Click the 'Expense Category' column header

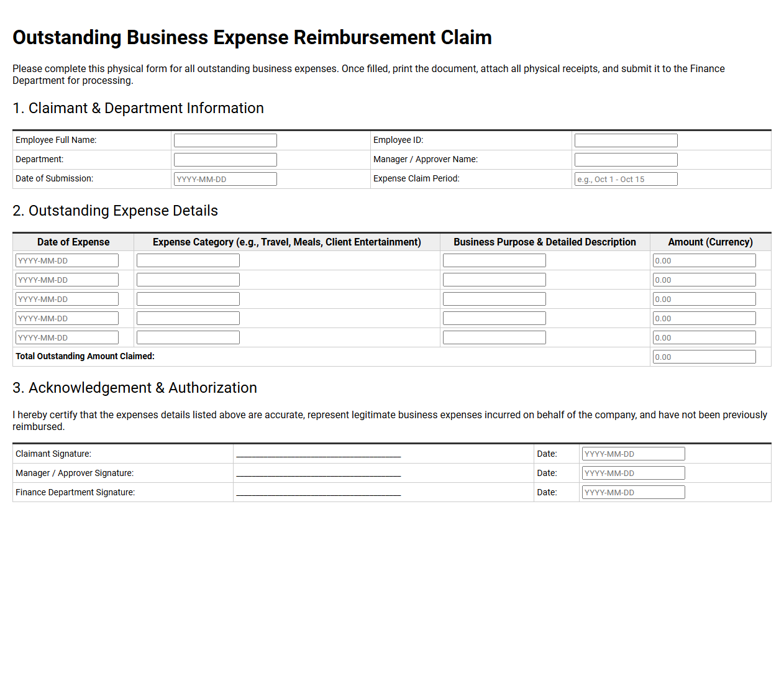tap(287, 242)
